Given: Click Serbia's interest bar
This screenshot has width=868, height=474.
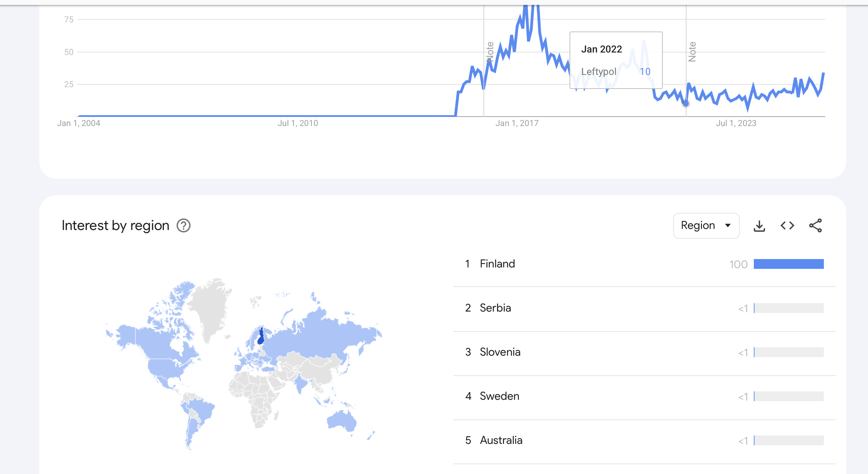Looking at the screenshot, I should tap(788, 308).
